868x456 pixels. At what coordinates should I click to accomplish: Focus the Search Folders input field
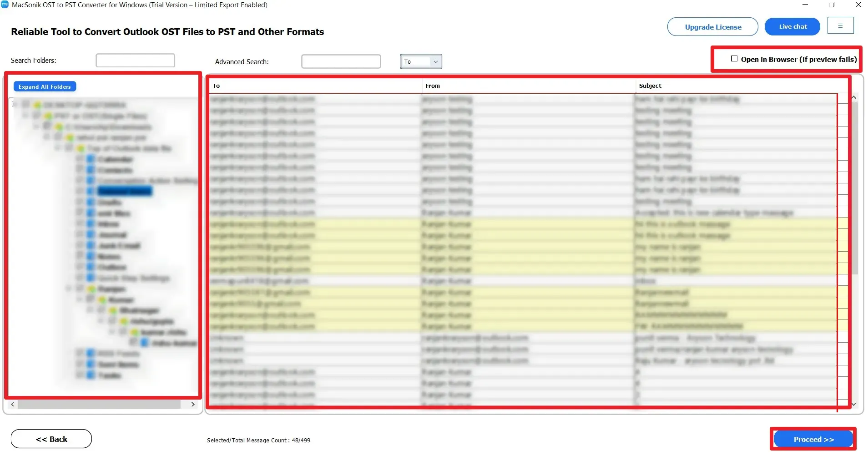[x=135, y=60]
